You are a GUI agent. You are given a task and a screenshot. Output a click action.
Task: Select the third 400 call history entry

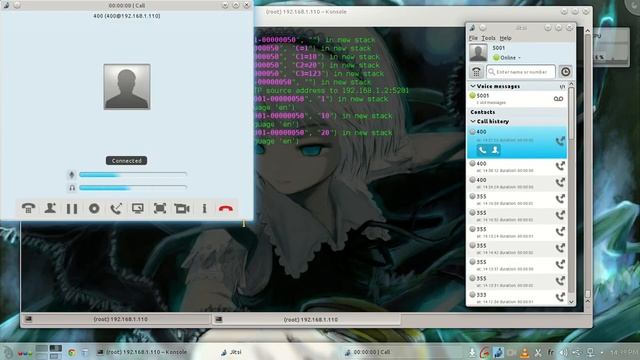pos(517,183)
